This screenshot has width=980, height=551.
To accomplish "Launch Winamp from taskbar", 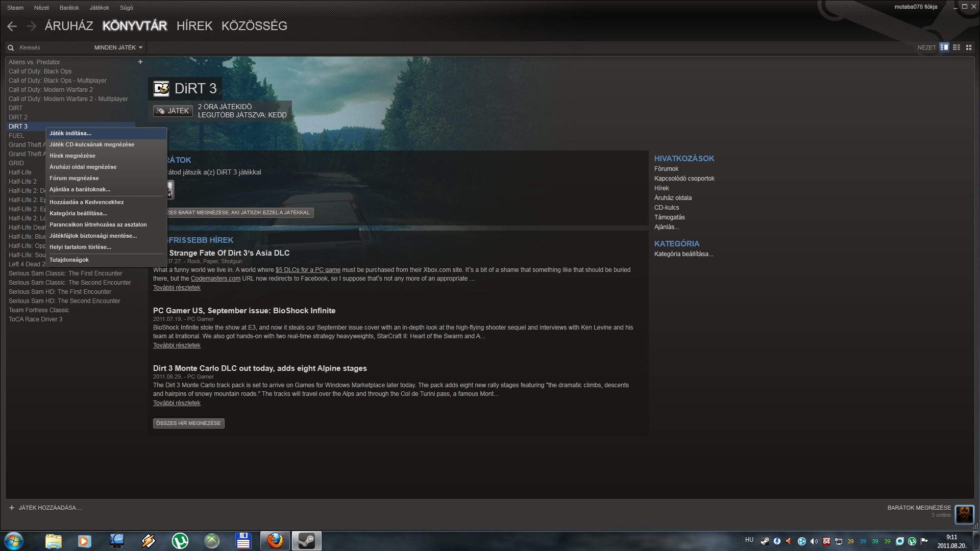I will 149,541.
